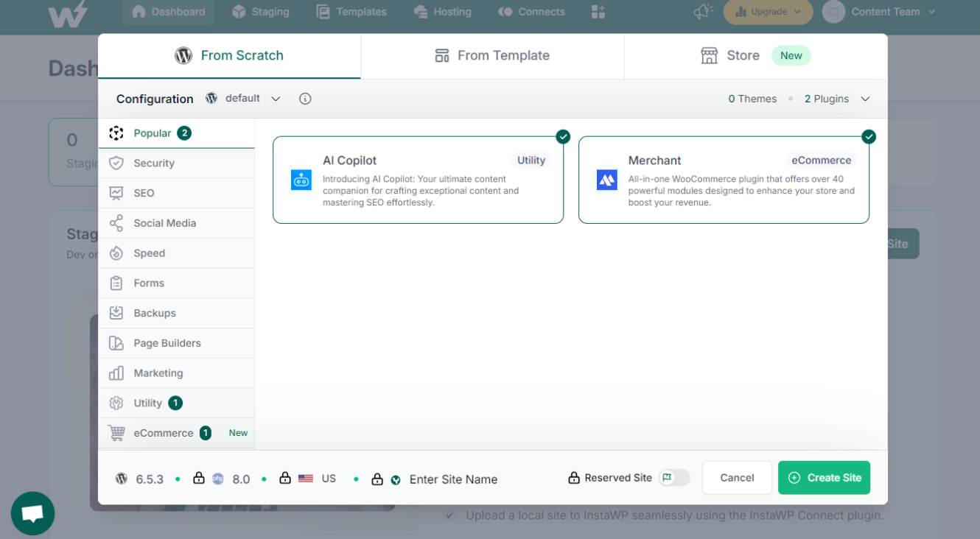980x539 pixels.
Task: Open the Marketing plugin category
Action: click(x=176, y=373)
